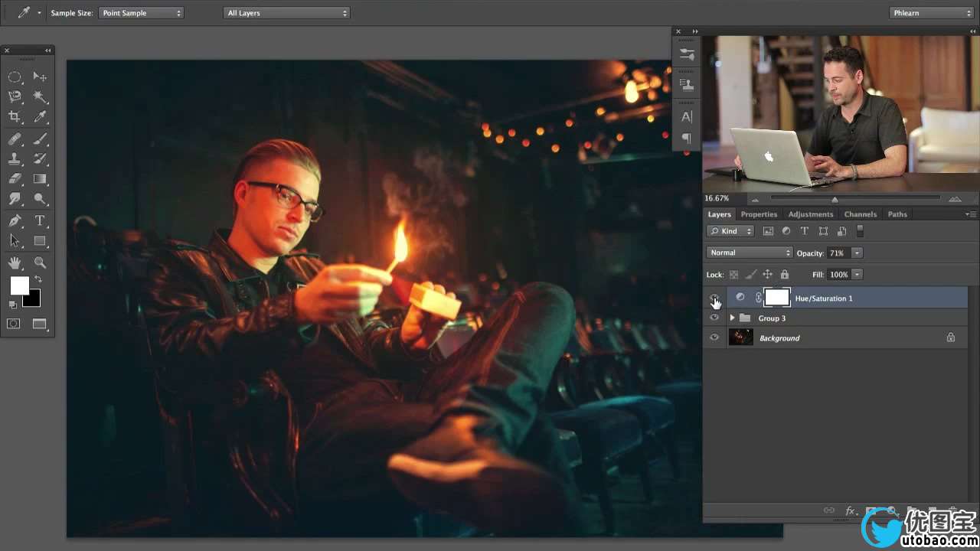This screenshot has width=980, height=551.
Task: Click the foreground color swatch
Action: tap(18, 285)
